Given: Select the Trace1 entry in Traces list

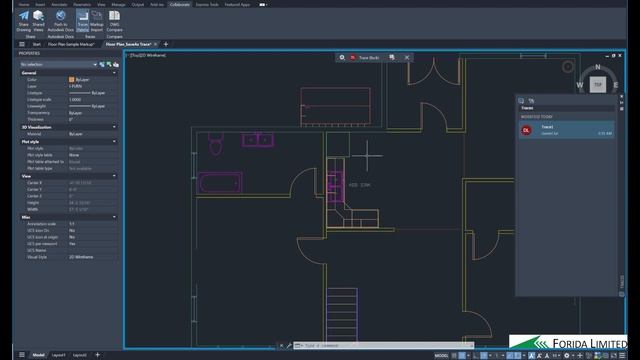Looking at the screenshot, I should (567, 130).
